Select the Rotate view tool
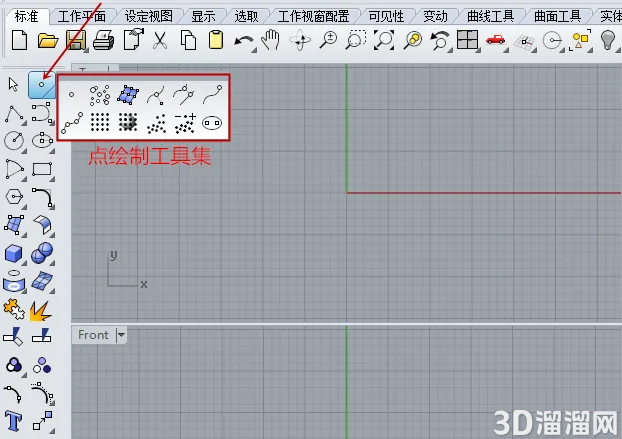622x439 pixels. (x=300, y=40)
